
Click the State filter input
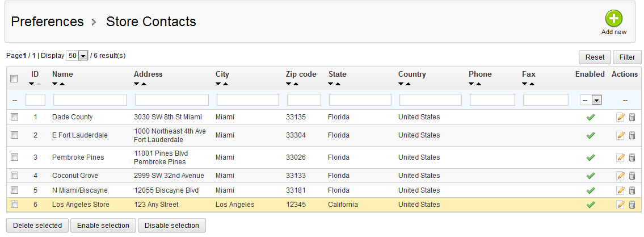coord(360,100)
